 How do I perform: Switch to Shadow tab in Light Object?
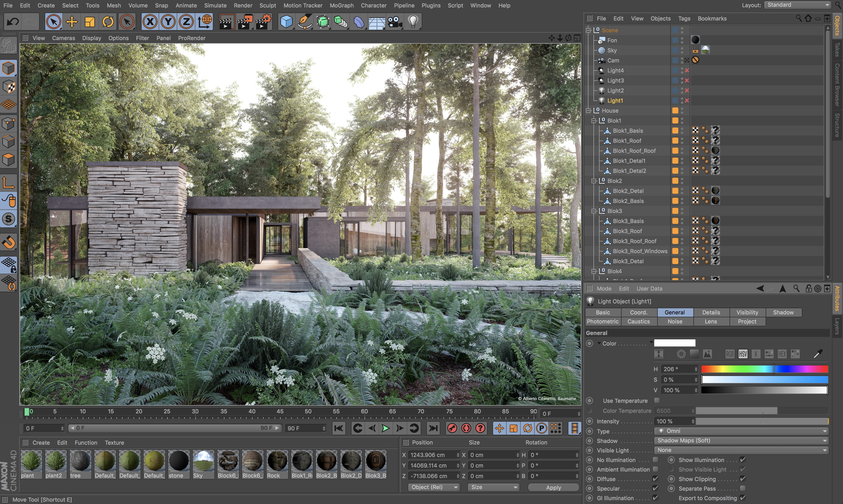pyautogui.click(x=784, y=312)
